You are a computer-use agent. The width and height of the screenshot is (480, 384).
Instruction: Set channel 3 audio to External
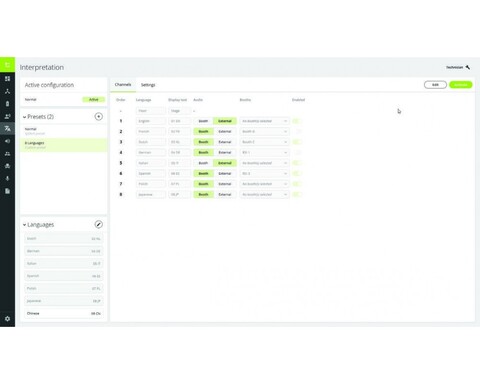[x=225, y=142]
